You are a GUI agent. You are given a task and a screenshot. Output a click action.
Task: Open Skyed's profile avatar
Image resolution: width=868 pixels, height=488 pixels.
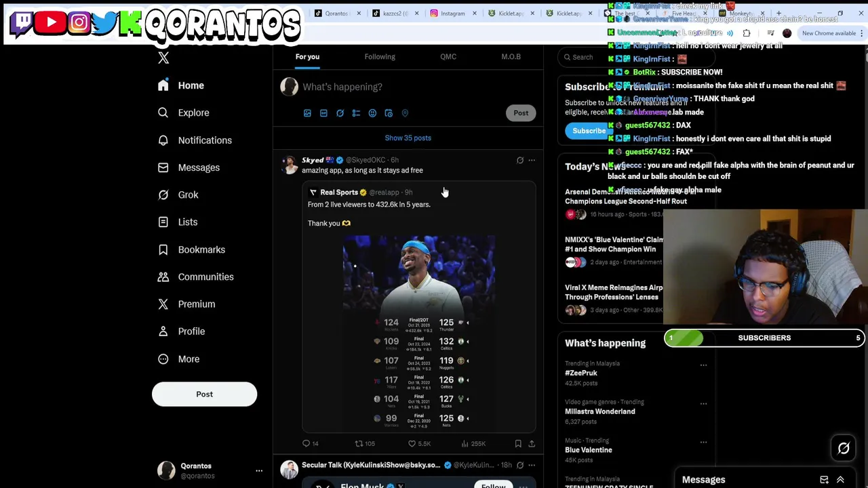(290, 165)
